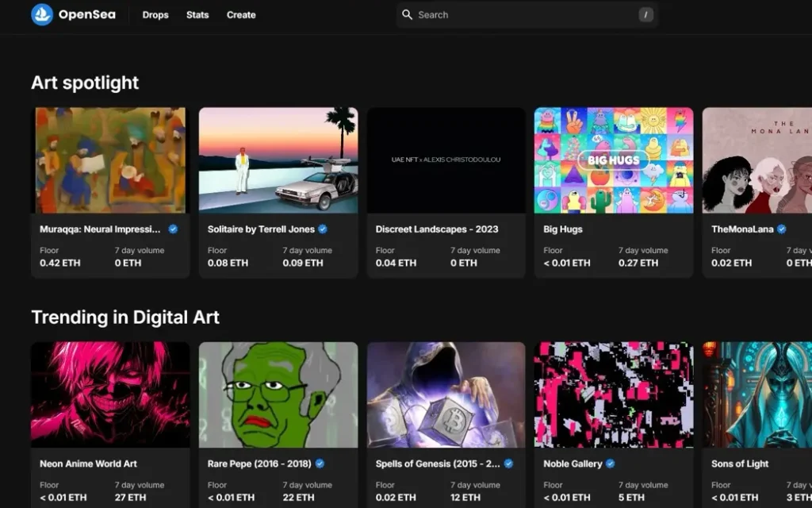
Task: Click Rare Pepe floor price < 0.01 ETH
Action: (x=231, y=498)
